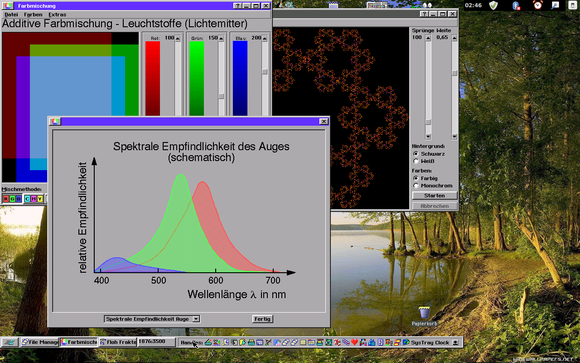Click the shield icon in system tray
The width and height of the screenshot is (580, 363).
pyautogui.click(x=493, y=5)
